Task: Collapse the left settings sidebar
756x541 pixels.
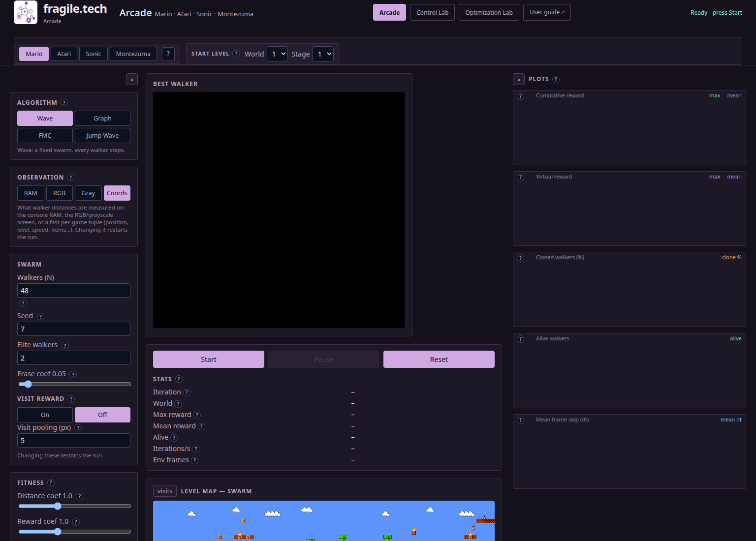Action: [132, 80]
